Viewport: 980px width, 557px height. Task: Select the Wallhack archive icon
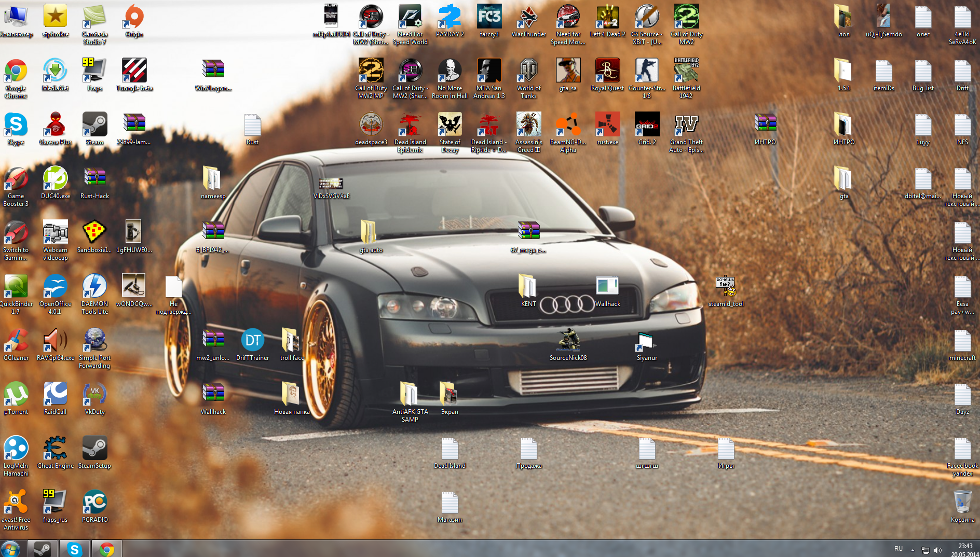[x=213, y=398]
